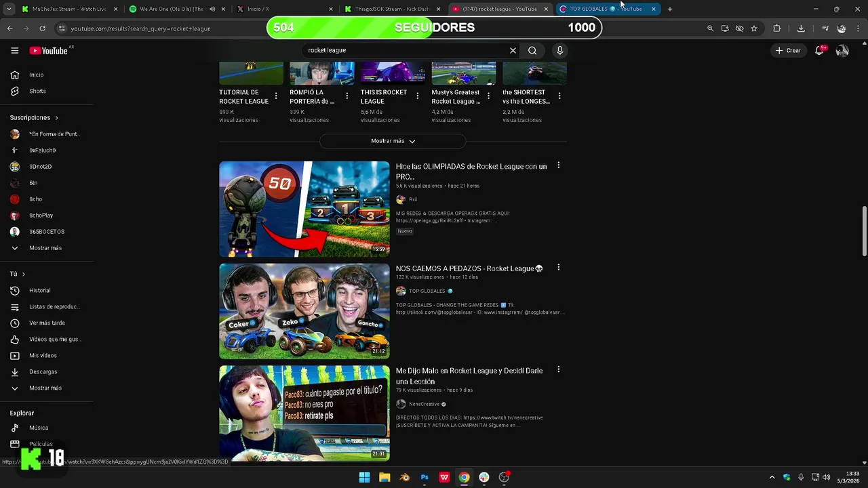Open Photoshop from the taskbar
This screenshot has width=868, height=488.
pyautogui.click(x=425, y=477)
